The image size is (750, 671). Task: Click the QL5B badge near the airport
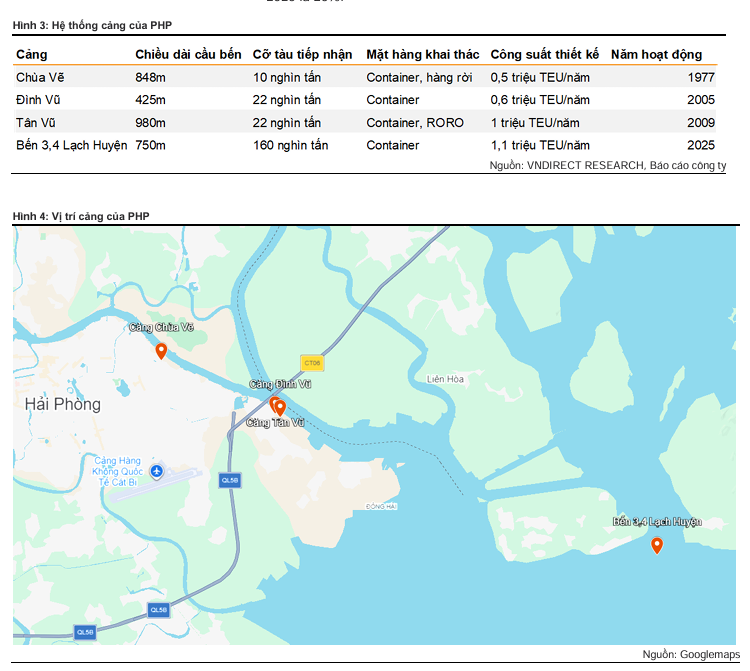pyautogui.click(x=230, y=480)
